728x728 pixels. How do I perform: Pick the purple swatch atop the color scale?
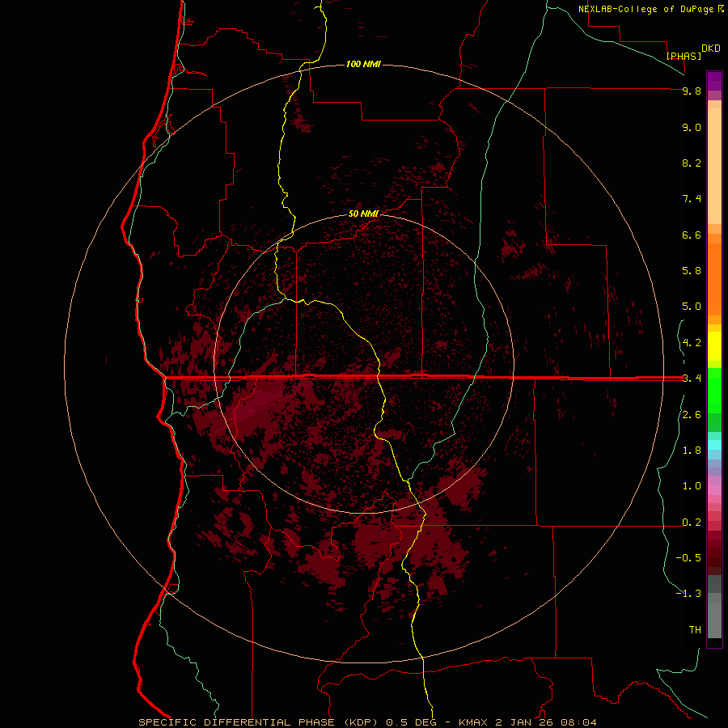point(714,81)
